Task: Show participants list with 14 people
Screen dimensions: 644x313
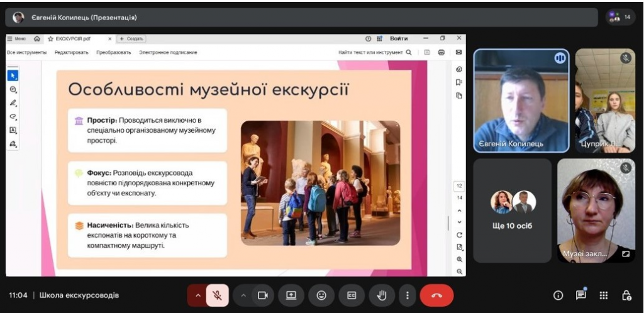Action: [x=620, y=17]
